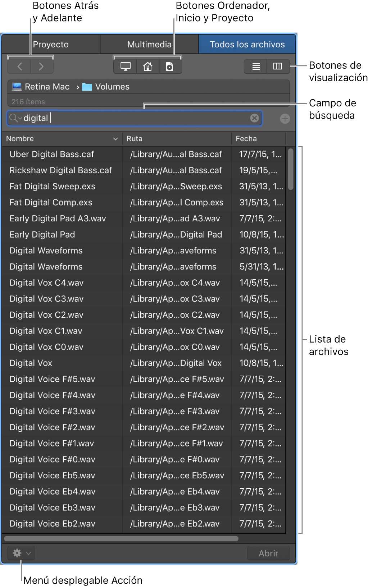The width and height of the screenshot is (377, 588).
Task: Open the Action gear pop-up menu
Action: (21, 553)
